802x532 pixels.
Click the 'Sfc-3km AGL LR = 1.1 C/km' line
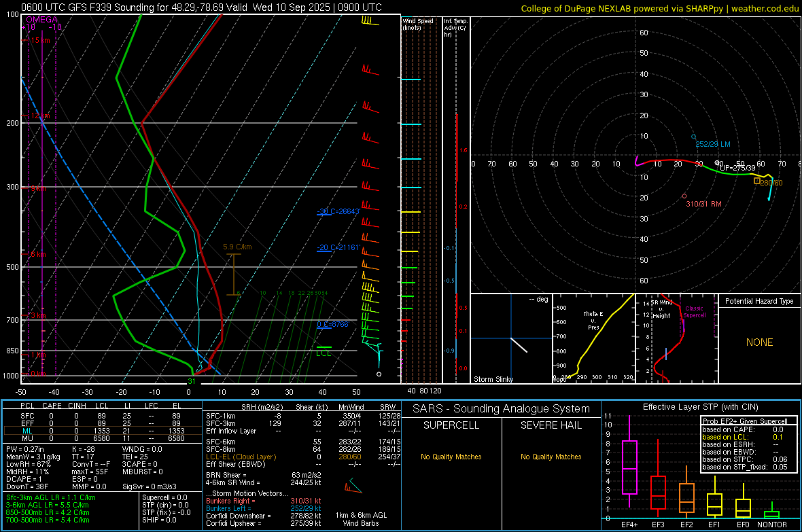(51, 497)
